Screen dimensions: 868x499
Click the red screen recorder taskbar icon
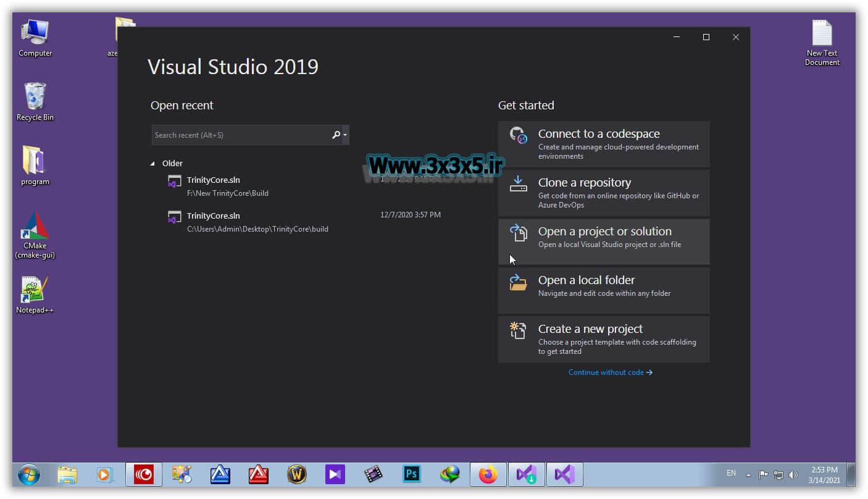click(144, 474)
